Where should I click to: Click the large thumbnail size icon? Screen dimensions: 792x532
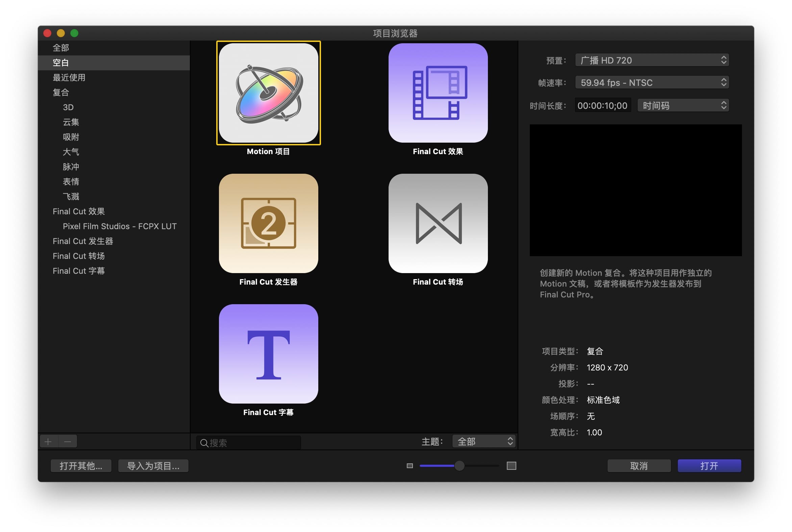tap(511, 466)
